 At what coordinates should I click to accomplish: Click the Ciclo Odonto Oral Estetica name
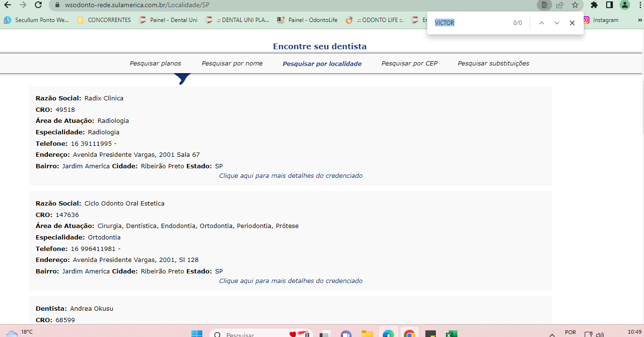pyautogui.click(x=124, y=203)
